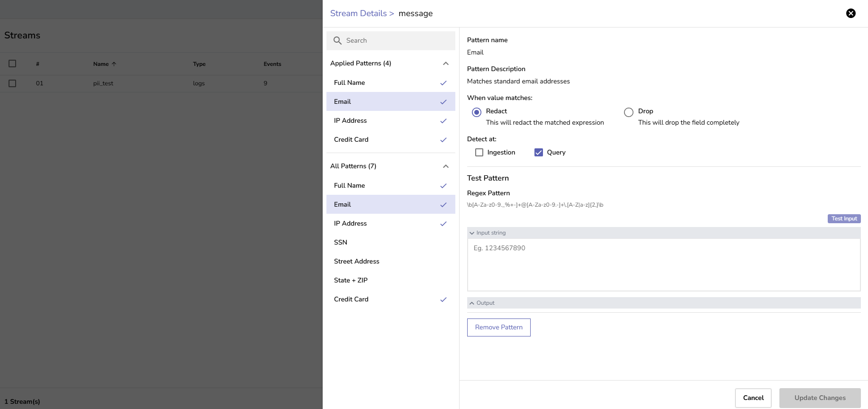This screenshot has width=868, height=409.
Task: Select the Drop radio option
Action: pos(628,112)
